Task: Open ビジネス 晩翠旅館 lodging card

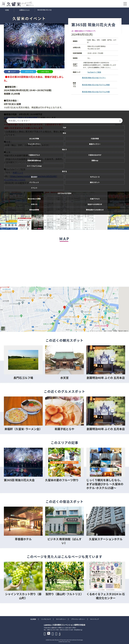Action: tap(64, 526)
